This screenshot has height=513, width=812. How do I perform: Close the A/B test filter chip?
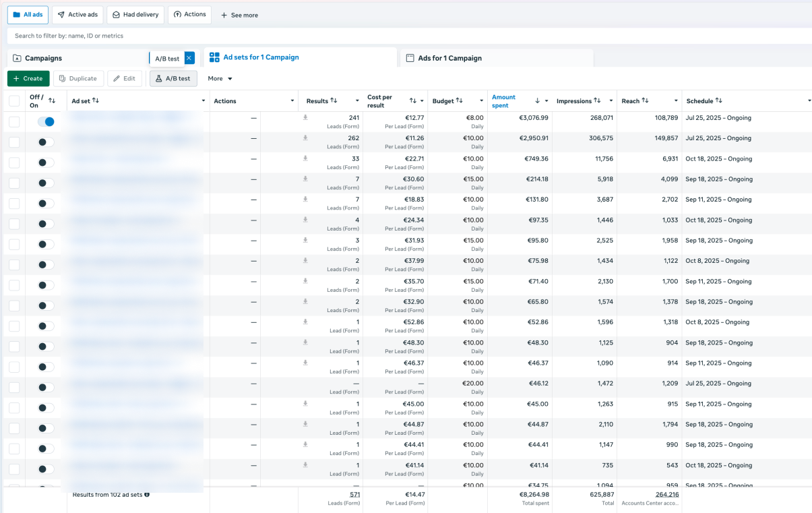189,58
